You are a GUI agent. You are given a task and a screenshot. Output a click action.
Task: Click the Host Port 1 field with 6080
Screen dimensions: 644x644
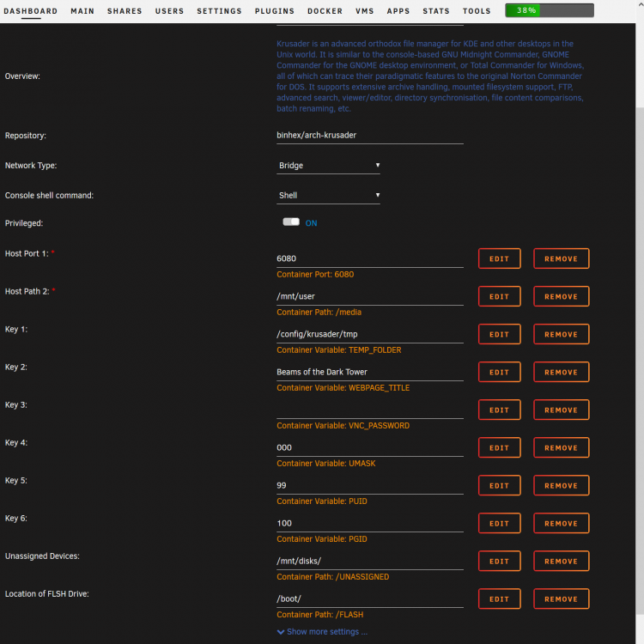[370, 258]
